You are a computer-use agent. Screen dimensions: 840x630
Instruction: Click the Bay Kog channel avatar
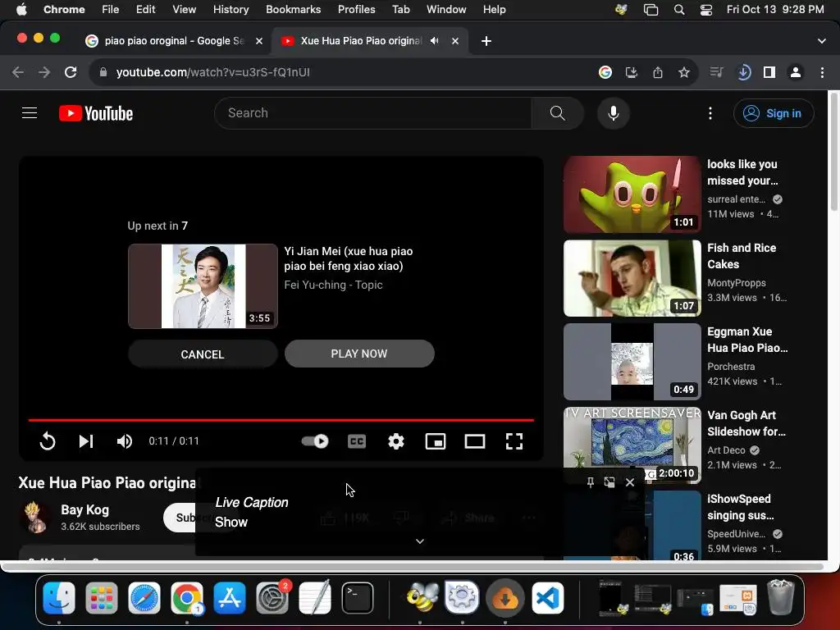click(36, 517)
